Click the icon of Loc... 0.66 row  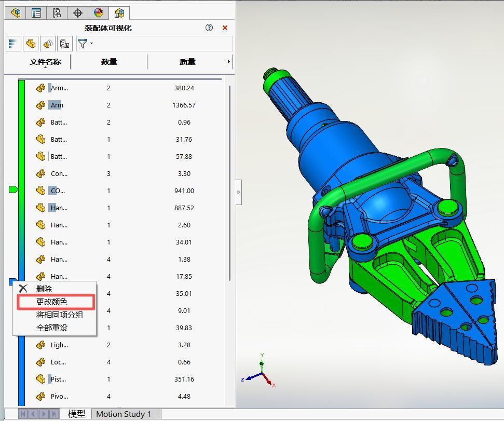41,362
